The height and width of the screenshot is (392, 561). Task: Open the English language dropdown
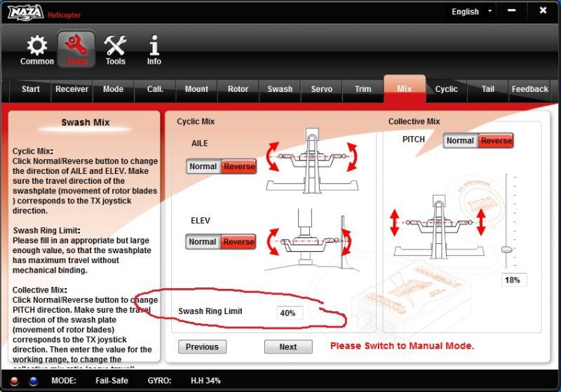pos(471,12)
